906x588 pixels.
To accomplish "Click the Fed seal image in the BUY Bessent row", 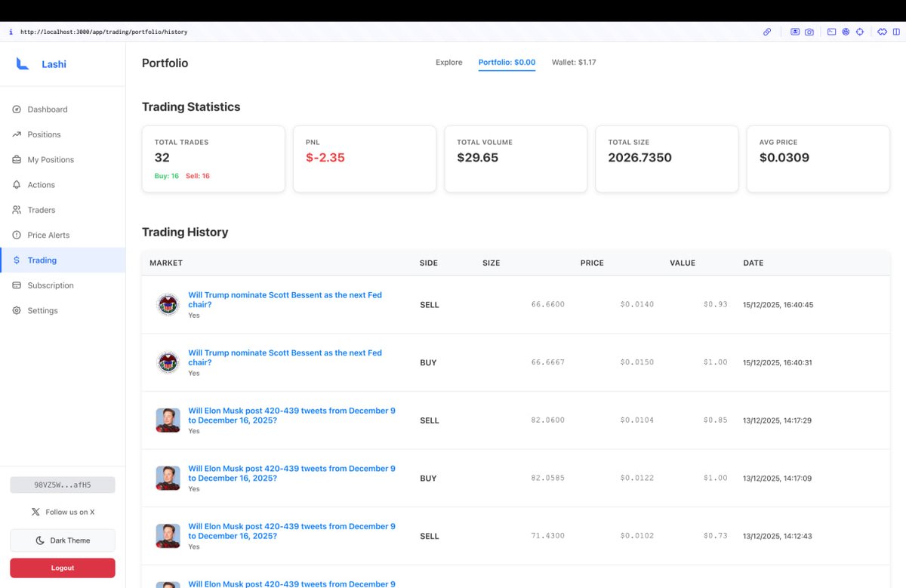I will click(168, 362).
